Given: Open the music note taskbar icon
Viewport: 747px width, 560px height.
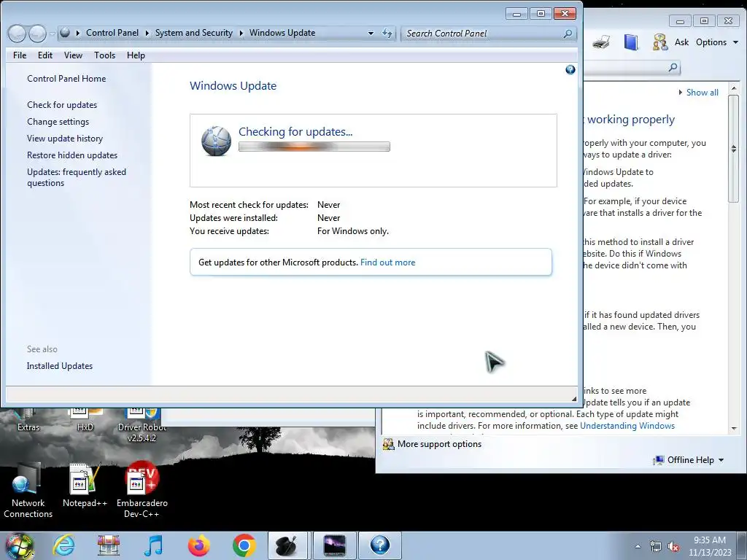Looking at the screenshot, I should 153,545.
